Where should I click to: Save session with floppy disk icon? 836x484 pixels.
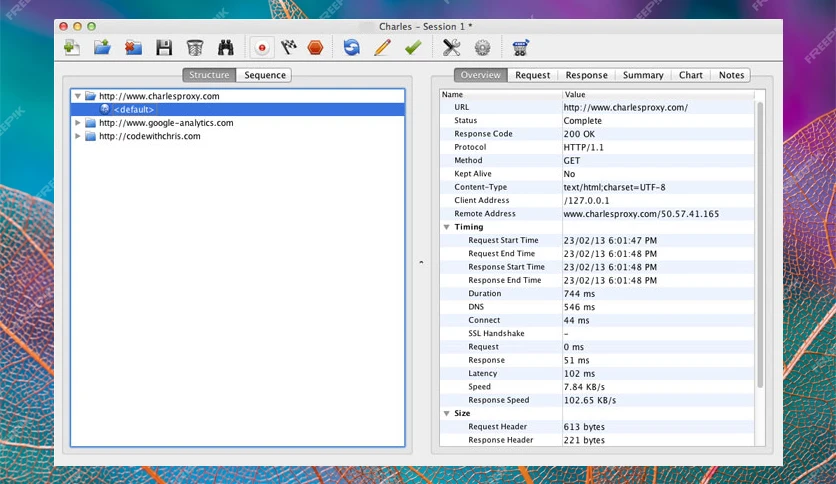[164, 47]
